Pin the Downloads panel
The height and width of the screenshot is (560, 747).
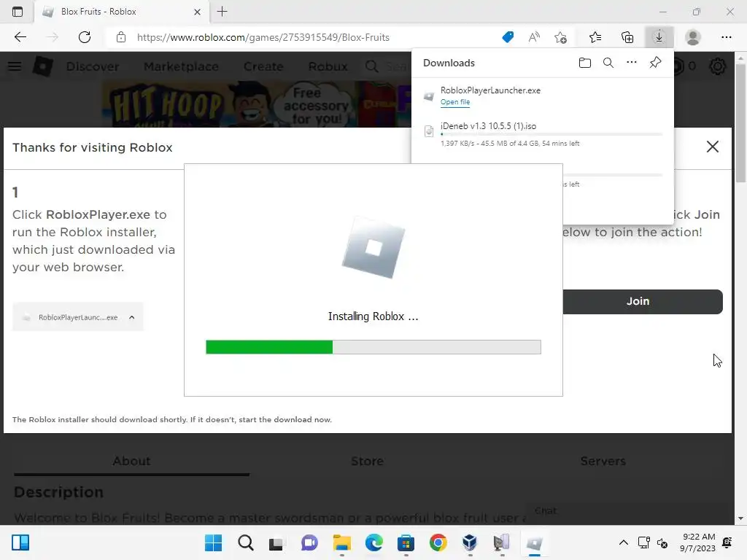coord(656,63)
